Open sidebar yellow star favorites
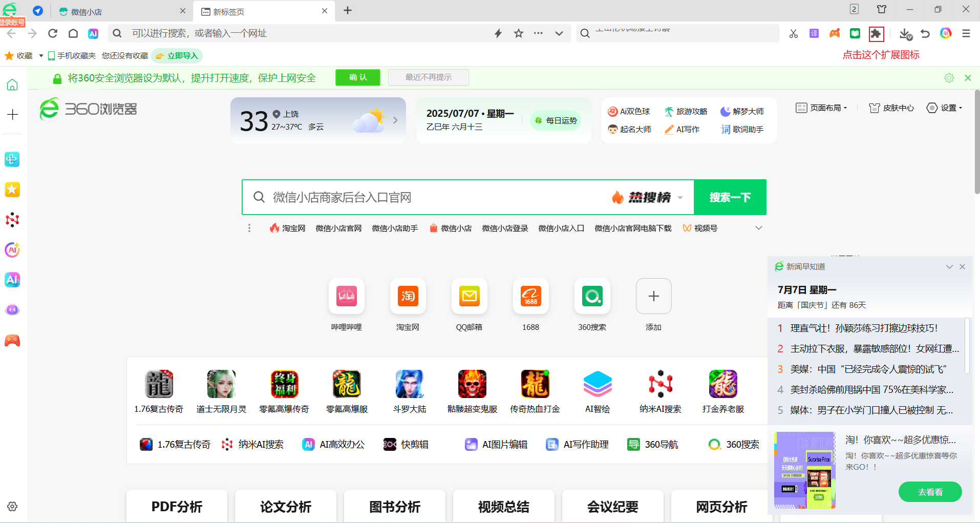 [12, 190]
